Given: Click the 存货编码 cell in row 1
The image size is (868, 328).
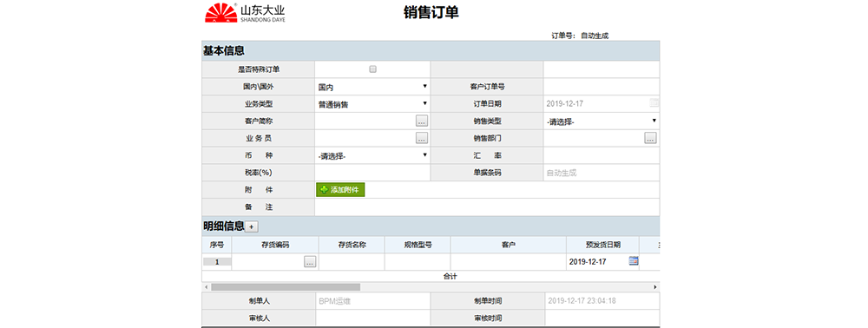Looking at the screenshot, I should tap(268, 262).
